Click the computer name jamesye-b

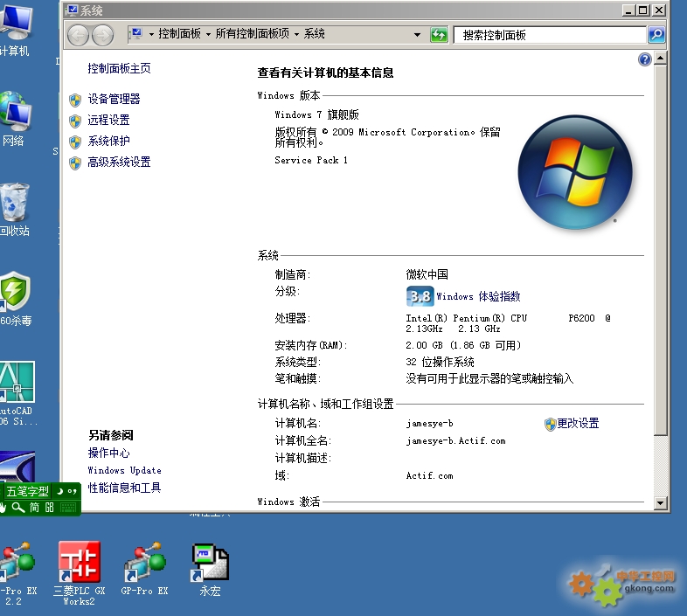click(x=429, y=424)
